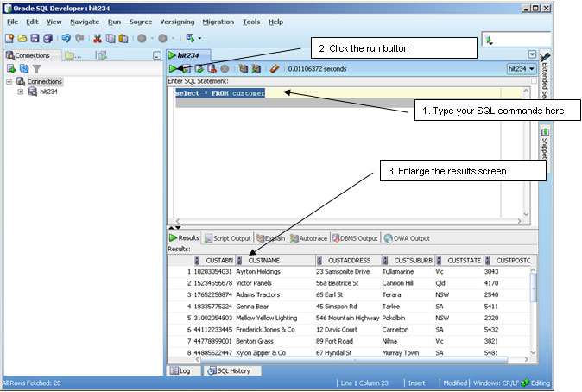Click the search field at top right

pyautogui.click(x=516, y=39)
